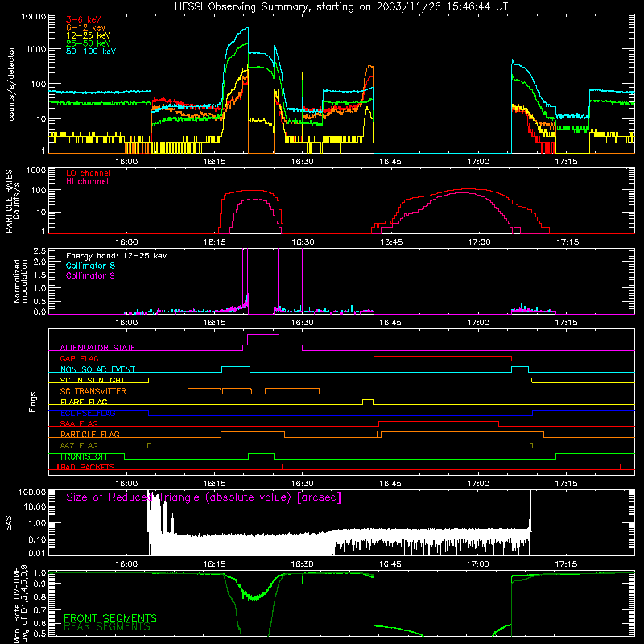Select the green 25-50 keV legend label
This screenshot has height=644, width=644.
[x=88, y=43]
